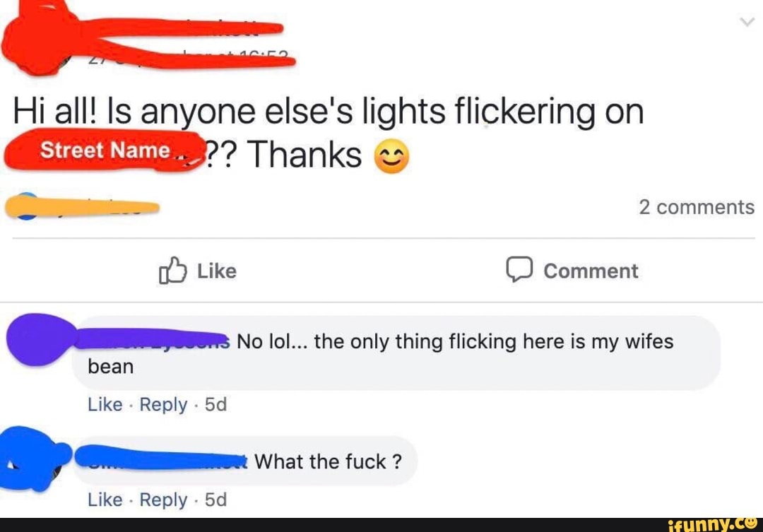
Task: Open the "2 comments" link
Action: (x=696, y=207)
